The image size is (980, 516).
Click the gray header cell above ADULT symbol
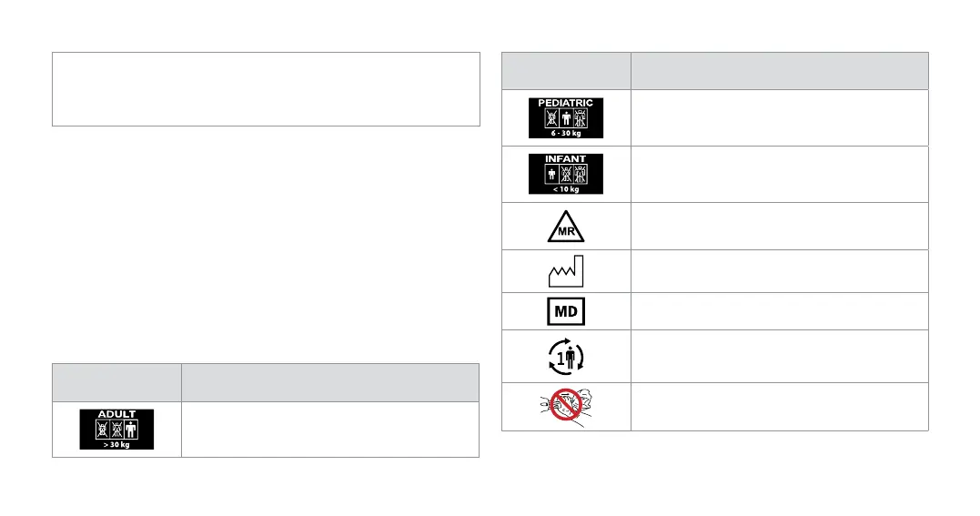(116, 383)
